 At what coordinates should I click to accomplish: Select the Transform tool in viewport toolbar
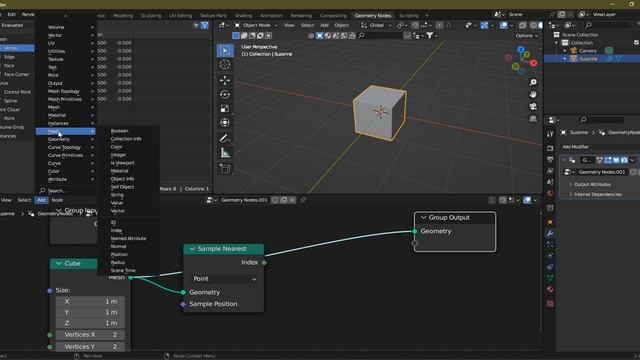coord(225,122)
